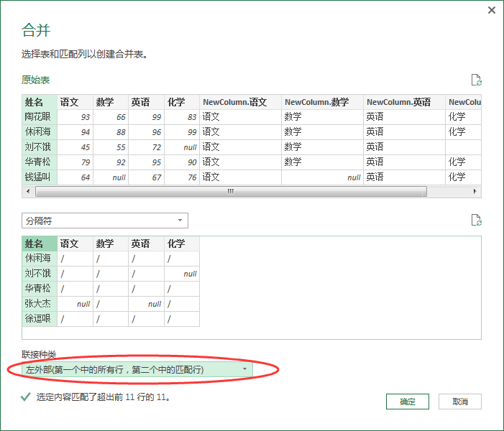This screenshot has height=431, width=504.
Task: Close the 合并 dialog
Action: point(492,10)
